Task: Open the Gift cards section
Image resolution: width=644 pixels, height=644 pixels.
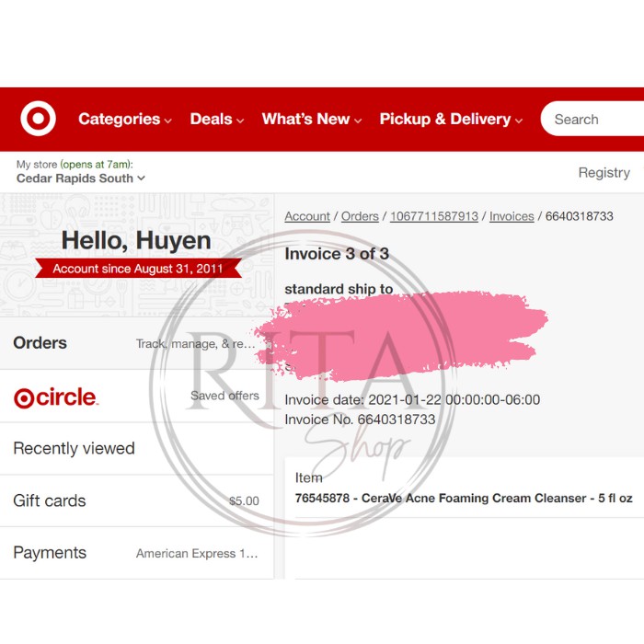Action: point(137,501)
